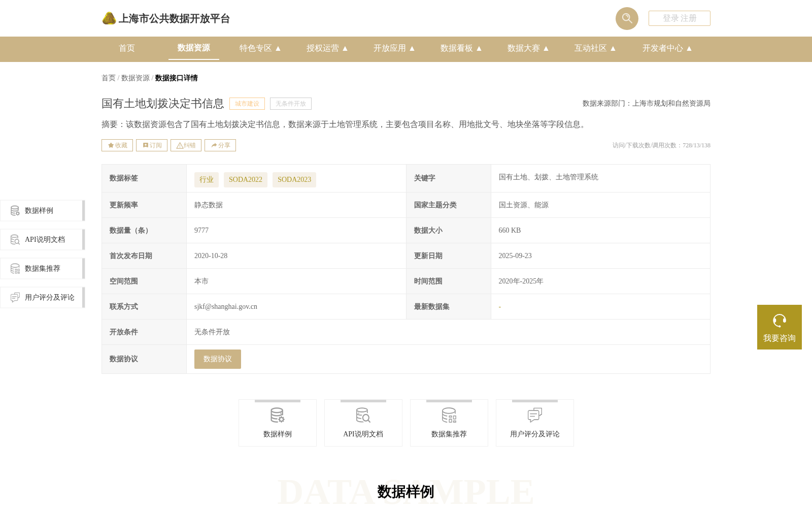The width and height of the screenshot is (812, 508).
Task: Expand the 特色专区 menu
Action: coord(260,48)
